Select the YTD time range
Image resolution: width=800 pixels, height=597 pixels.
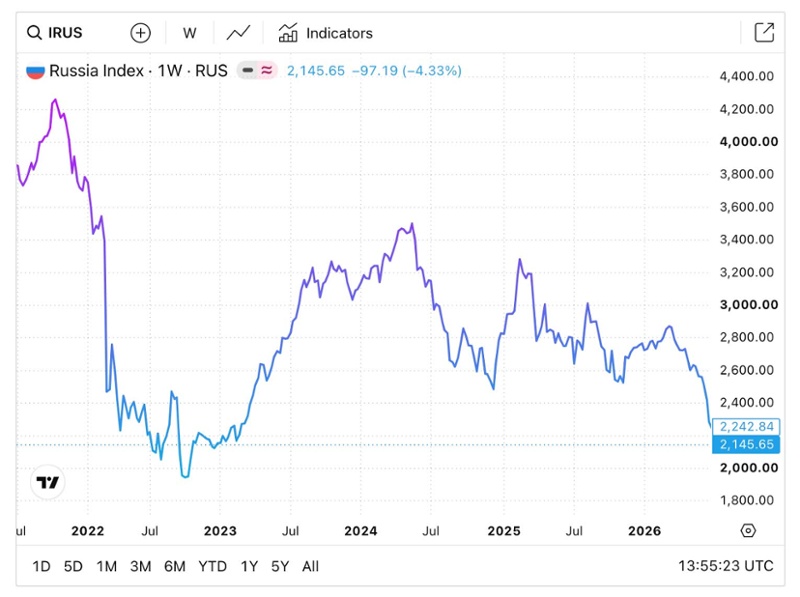pyautogui.click(x=212, y=566)
